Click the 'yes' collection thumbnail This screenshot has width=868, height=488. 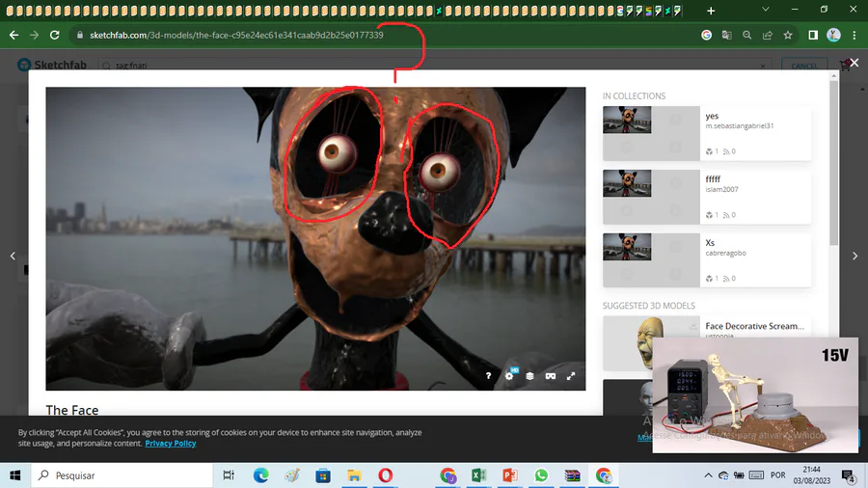[627, 120]
